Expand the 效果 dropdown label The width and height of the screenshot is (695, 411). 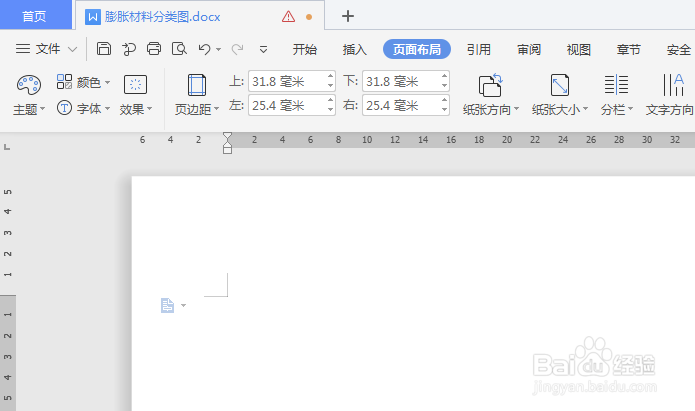(136, 109)
